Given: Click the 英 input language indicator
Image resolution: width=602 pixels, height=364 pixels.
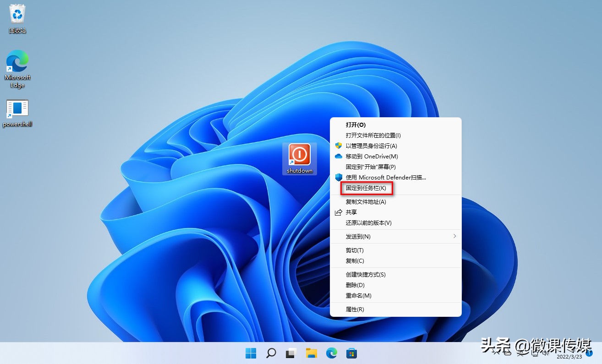Looking at the screenshot, I should 521,353.
